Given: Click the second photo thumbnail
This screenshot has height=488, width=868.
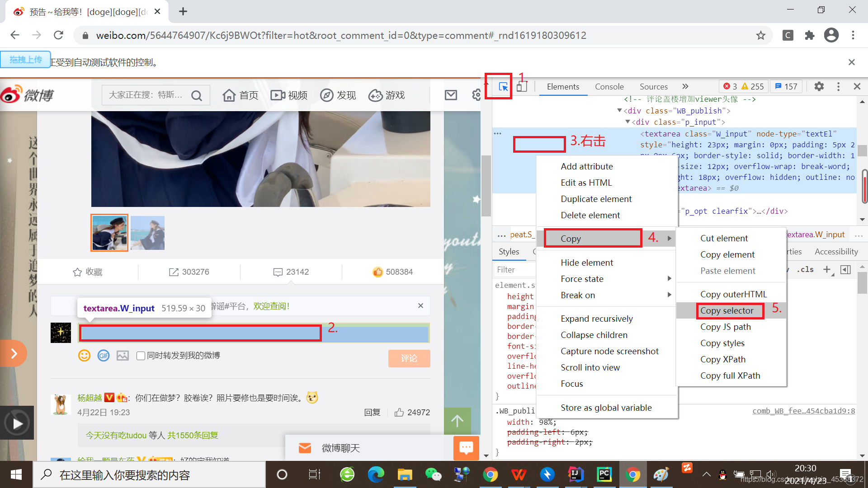Looking at the screenshot, I should (x=147, y=233).
